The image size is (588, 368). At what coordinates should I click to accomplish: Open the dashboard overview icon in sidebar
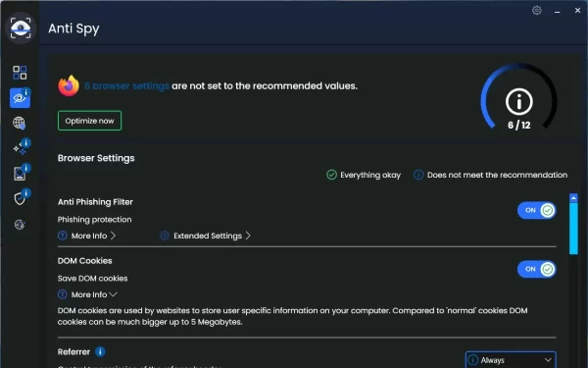click(x=20, y=73)
